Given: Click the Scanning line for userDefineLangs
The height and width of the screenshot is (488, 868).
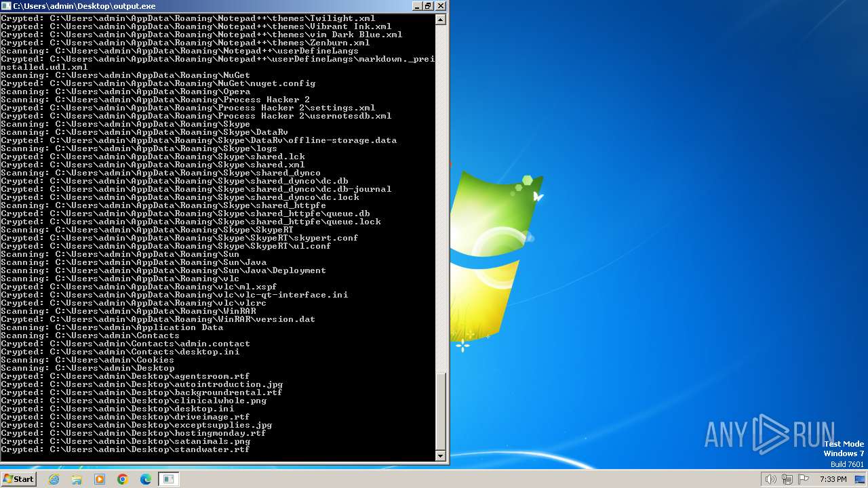Looking at the screenshot, I should pyautogui.click(x=180, y=51).
